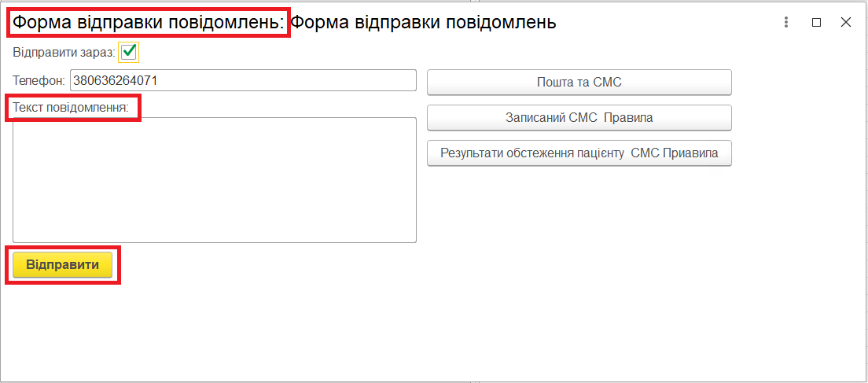Click blank form area below the right-side buttons
Image resolution: width=868 pixels, height=383 pixels.
tap(579, 236)
